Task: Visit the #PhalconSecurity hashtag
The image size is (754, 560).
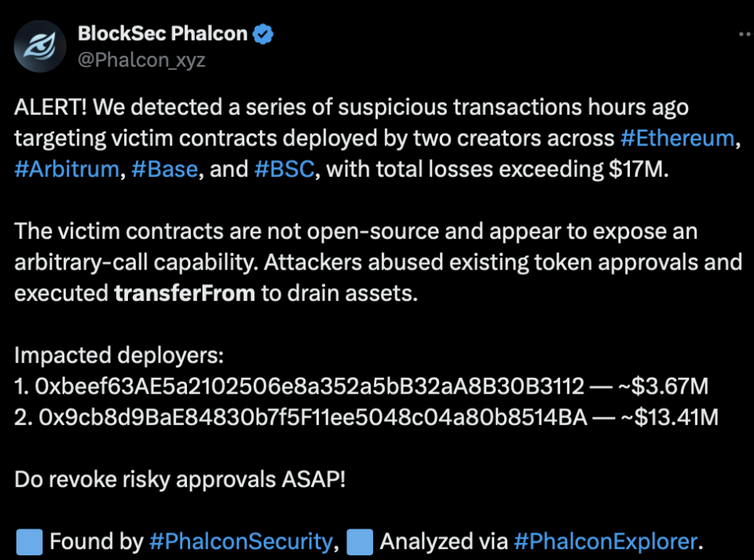Action: 240,541
